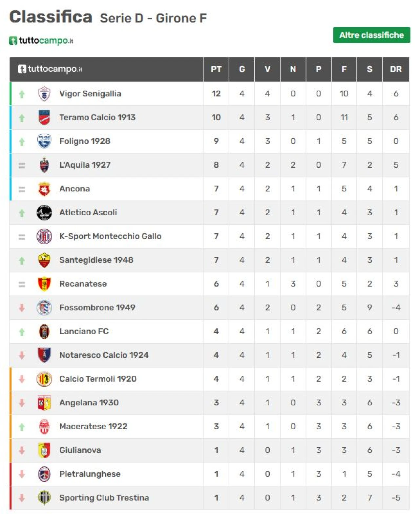420x514 pixels.
Task: Select the Atletico Ascoli black round logo
Action: pos(44,213)
